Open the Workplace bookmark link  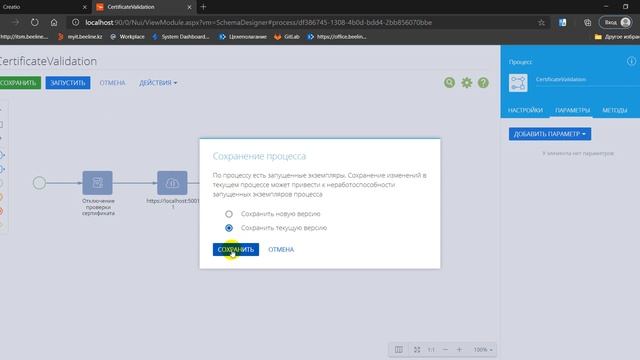click(x=127, y=37)
